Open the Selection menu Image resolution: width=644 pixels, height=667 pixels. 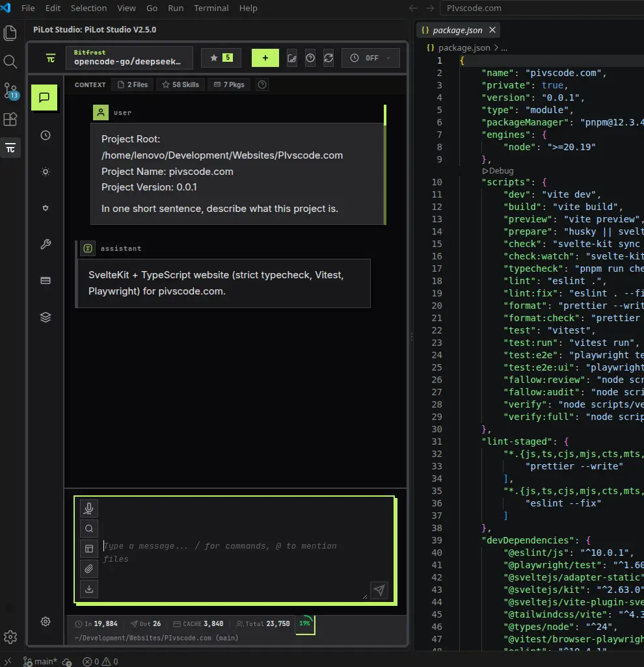88,8
